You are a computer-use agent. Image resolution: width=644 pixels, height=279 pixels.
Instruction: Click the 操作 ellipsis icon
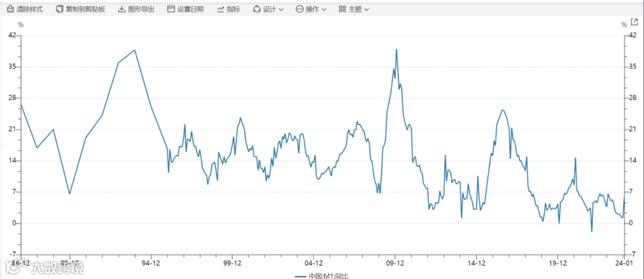299,9
